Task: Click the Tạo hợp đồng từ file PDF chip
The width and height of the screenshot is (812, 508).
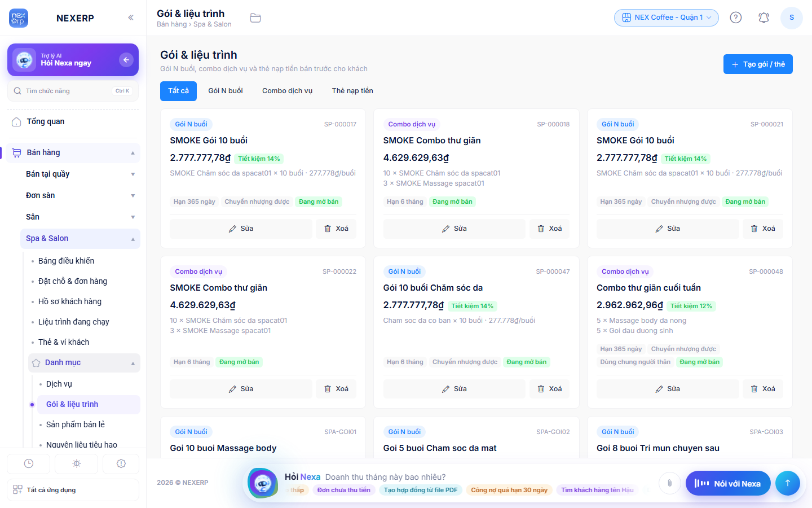Action: point(421,490)
